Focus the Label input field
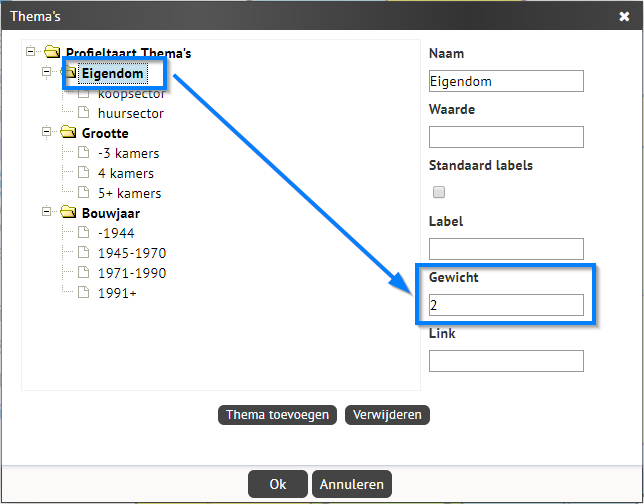644x504 pixels. [x=506, y=249]
